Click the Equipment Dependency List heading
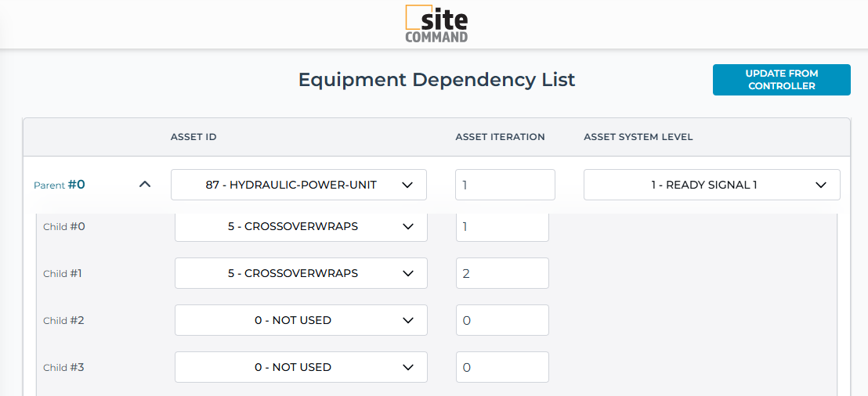The width and height of the screenshot is (868, 396). click(x=436, y=80)
